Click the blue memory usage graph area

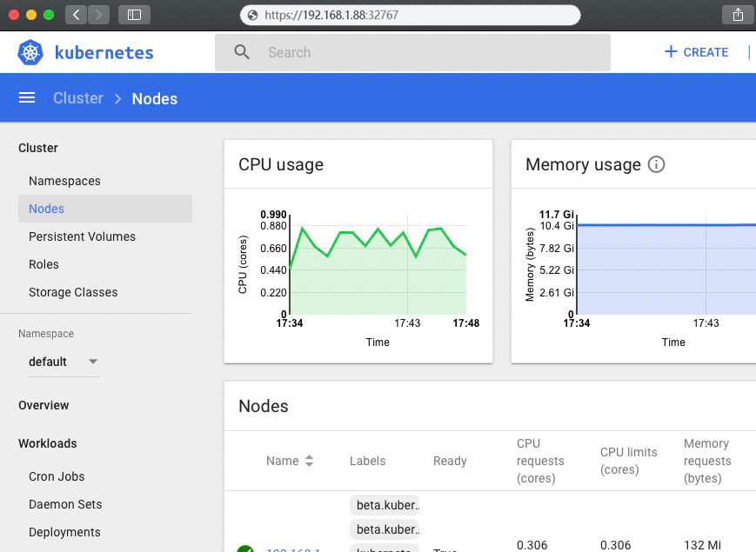(666, 269)
